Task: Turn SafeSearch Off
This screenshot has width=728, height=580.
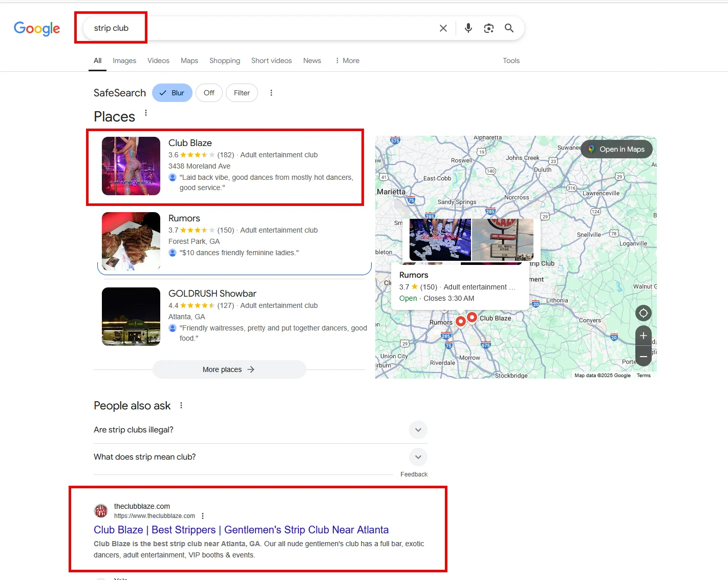Action: pyautogui.click(x=209, y=93)
